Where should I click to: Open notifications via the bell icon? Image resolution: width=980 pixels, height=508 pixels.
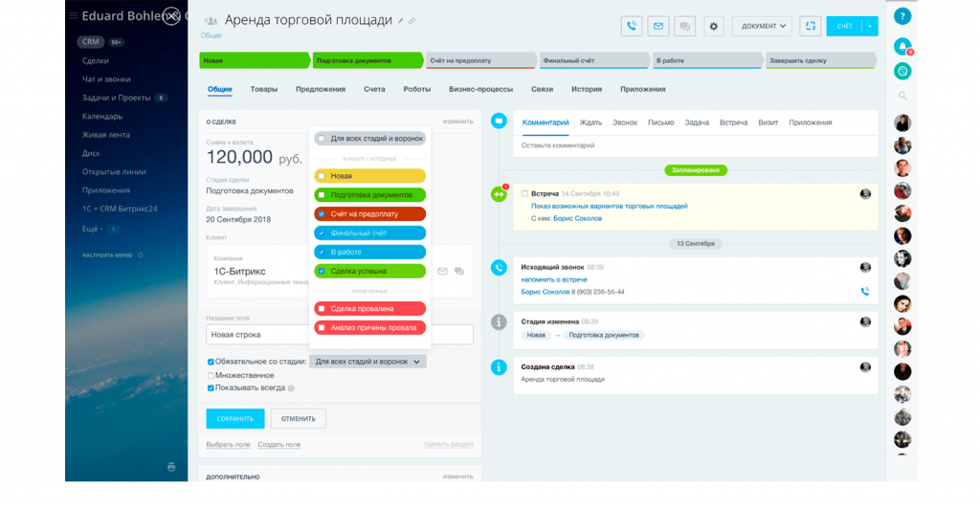[x=902, y=46]
